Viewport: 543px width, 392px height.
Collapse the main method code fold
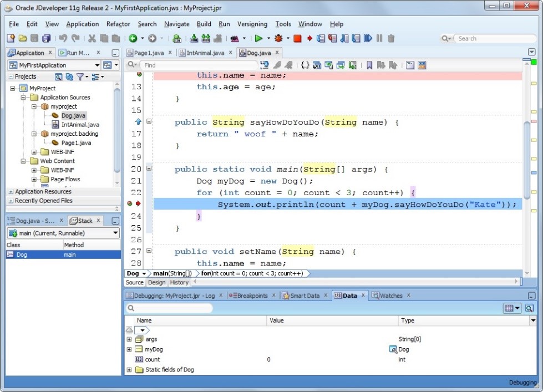(149, 169)
